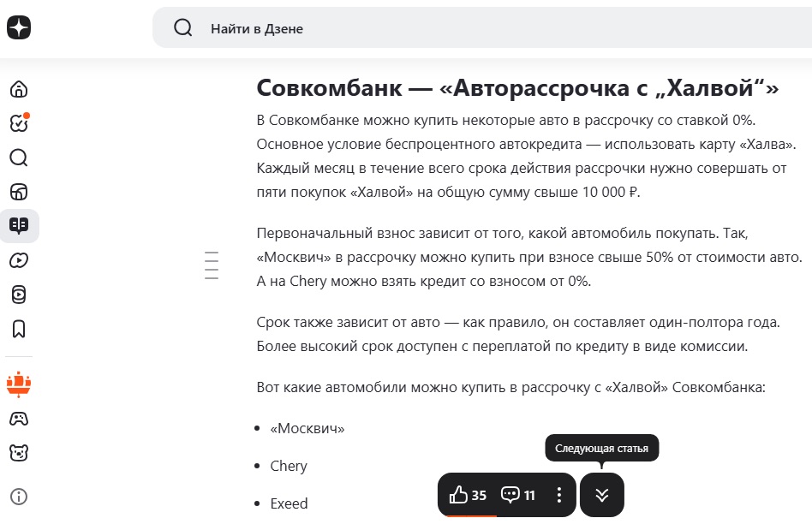Viewport: 812px width, 524px height.
Task: Open the info circle icon in sidebar
Action: 19,497
